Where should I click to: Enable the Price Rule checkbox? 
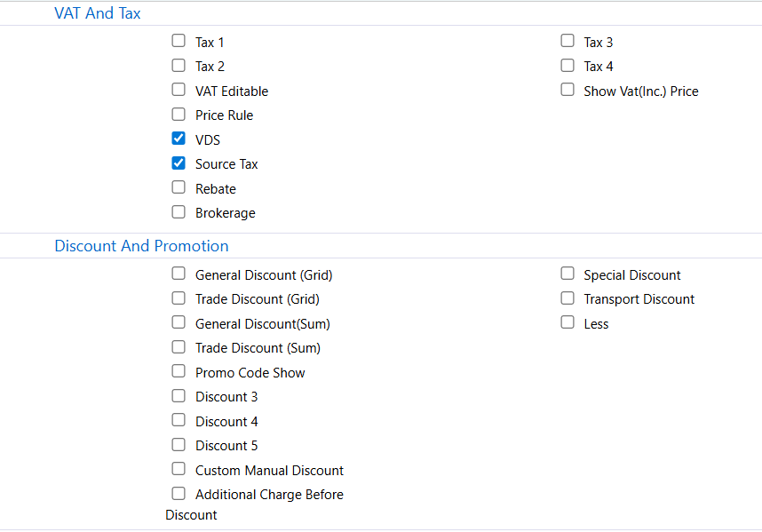coord(179,114)
